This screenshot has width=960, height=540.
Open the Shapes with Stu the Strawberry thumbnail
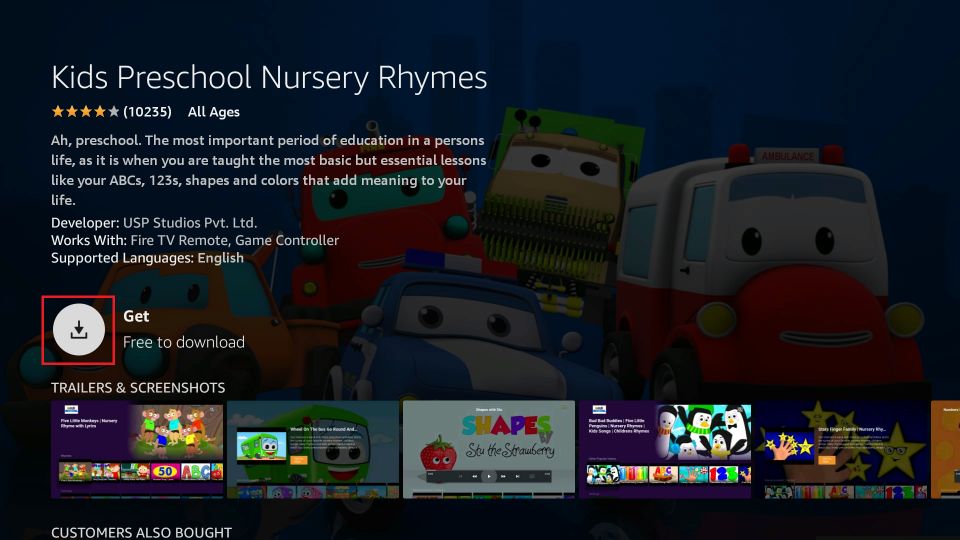point(489,449)
